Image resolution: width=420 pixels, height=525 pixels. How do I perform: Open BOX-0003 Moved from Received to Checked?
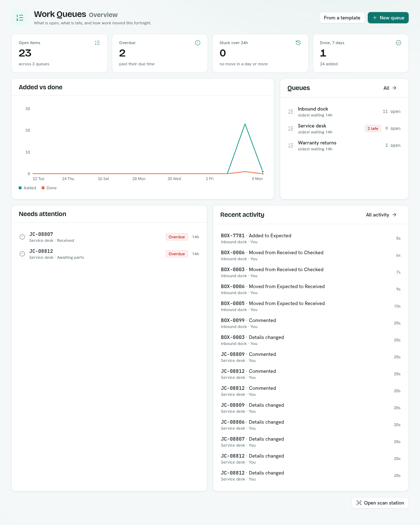311,272
